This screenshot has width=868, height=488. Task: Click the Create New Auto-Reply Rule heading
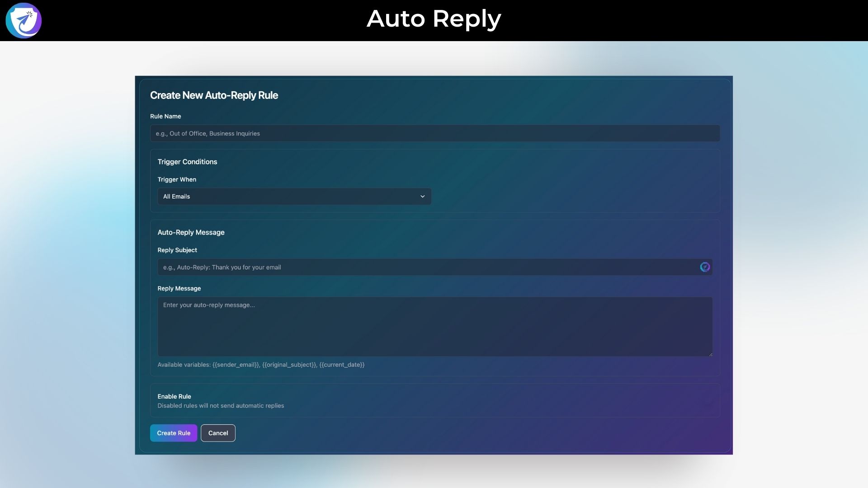click(x=214, y=95)
